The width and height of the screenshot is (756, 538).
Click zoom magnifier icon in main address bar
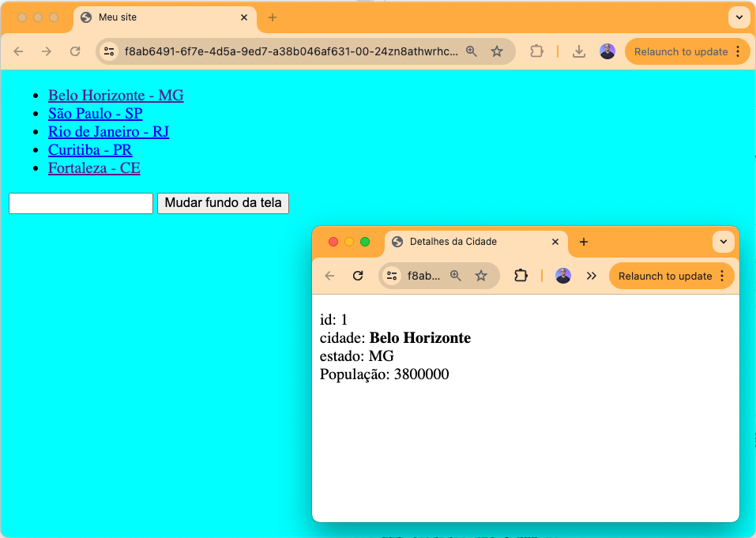[x=472, y=51]
